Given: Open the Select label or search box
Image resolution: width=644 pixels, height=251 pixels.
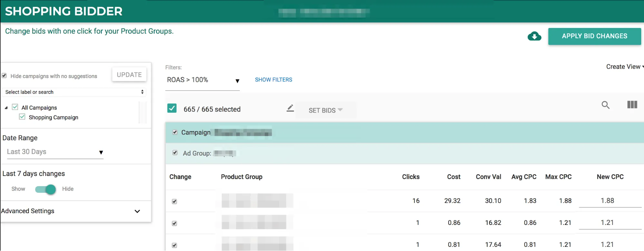Looking at the screenshot, I should [x=74, y=92].
